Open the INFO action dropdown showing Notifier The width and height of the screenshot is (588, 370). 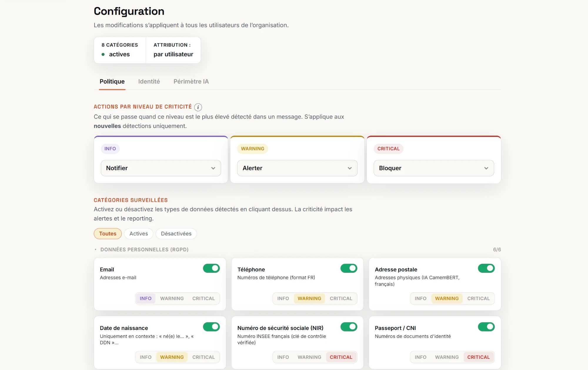(161, 168)
